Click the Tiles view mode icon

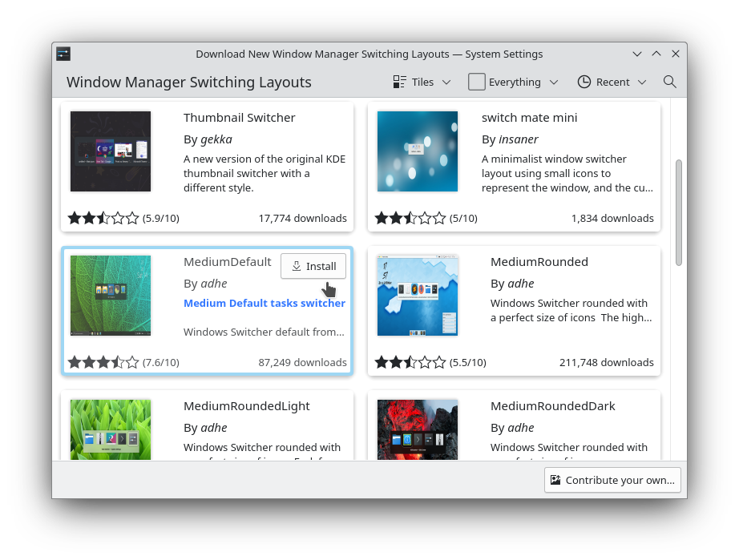coord(400,82)
